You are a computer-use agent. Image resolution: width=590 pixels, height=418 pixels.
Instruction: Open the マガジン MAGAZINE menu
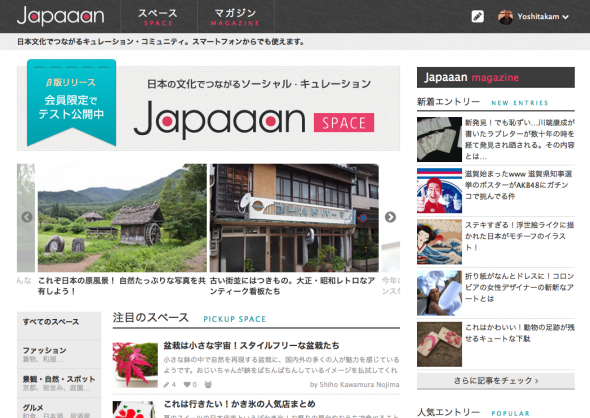(x=236, y=17)
